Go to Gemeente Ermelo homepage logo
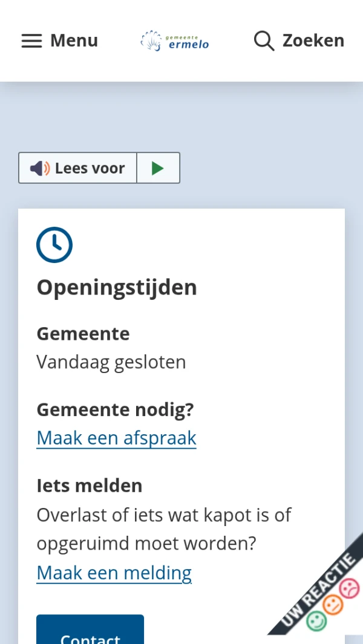 pyautogui.click(x=175, y=41)
